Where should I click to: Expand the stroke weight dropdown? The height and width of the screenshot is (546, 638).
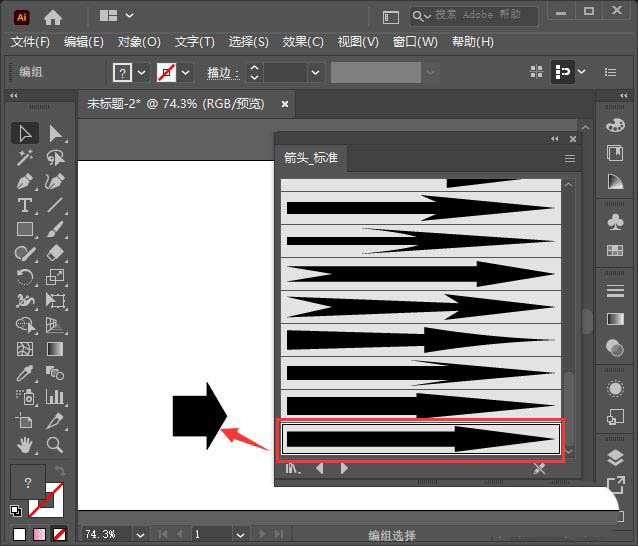coord(315,73)
